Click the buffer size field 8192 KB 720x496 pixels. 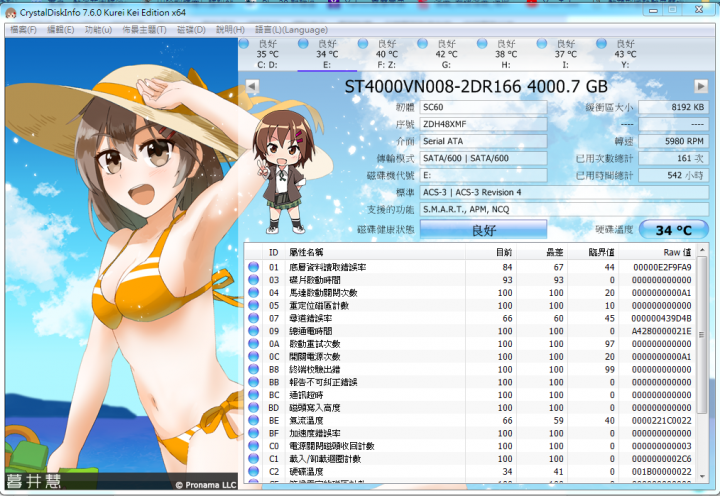673,107
